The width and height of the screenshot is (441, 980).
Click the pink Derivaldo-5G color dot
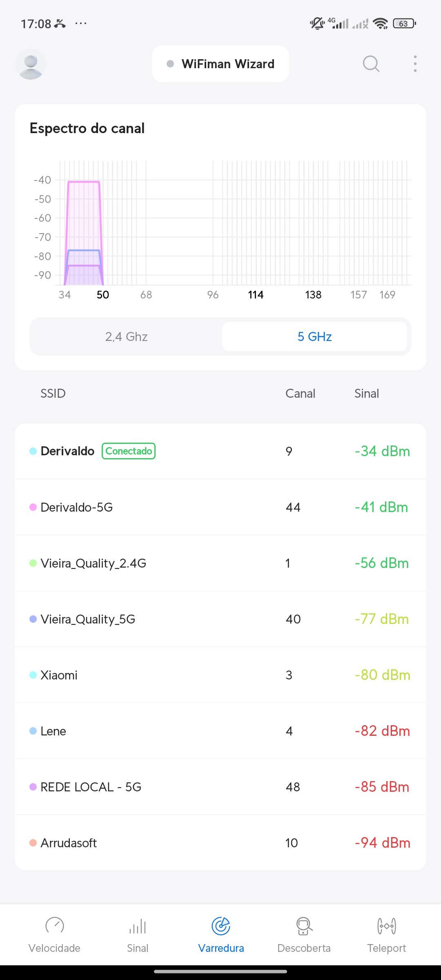pos(33,507)
